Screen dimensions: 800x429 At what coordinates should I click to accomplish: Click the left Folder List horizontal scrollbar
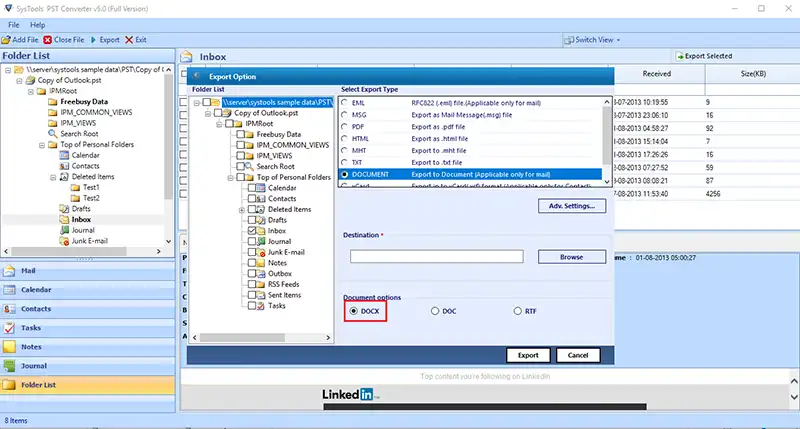pyautogui.click(x=82, y=251)
